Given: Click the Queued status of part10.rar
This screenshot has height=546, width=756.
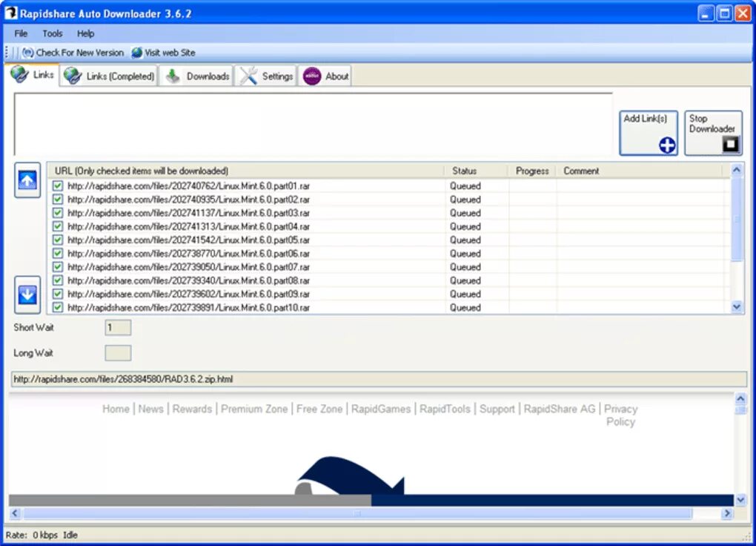Looking at the screenshot, I should pyautogui.click(x=465, y=308).
